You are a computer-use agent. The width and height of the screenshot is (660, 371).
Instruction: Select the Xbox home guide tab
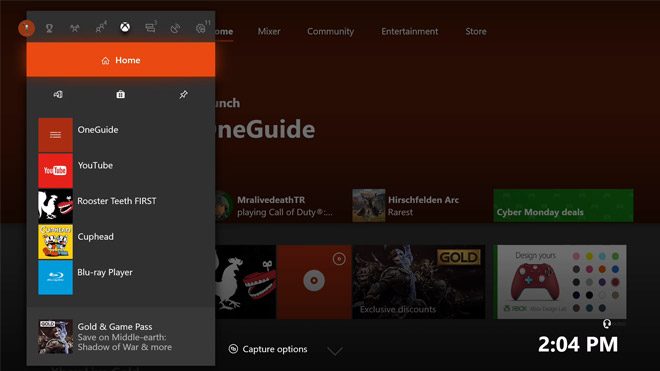pos(125,27)
